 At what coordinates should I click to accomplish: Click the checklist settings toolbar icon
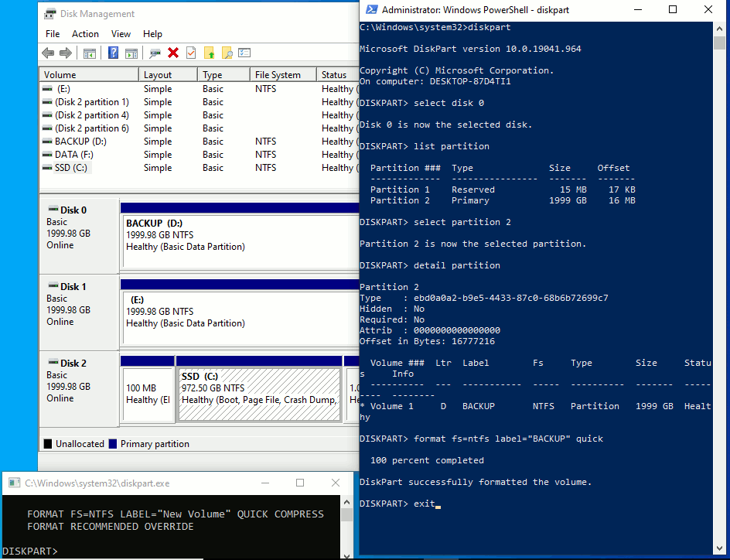tap(244, 53)
